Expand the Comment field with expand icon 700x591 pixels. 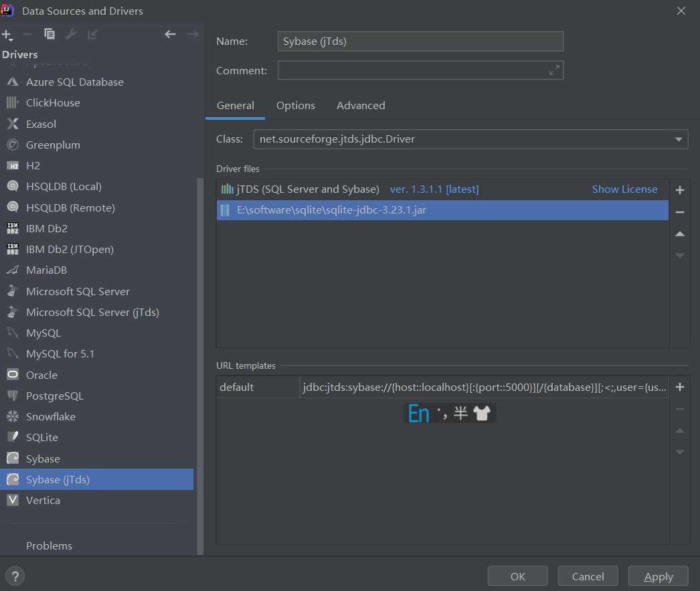[x=554, y=70]
